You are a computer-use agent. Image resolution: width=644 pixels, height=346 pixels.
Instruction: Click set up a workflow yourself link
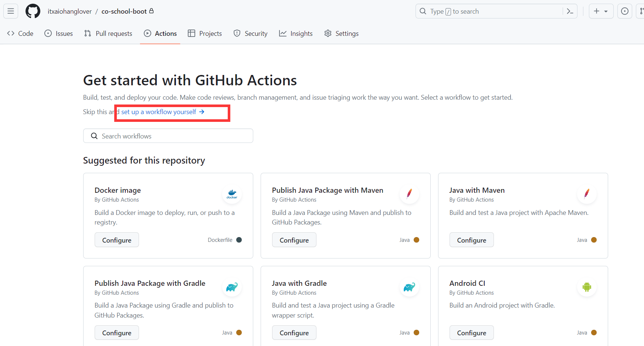coord(163,112)
